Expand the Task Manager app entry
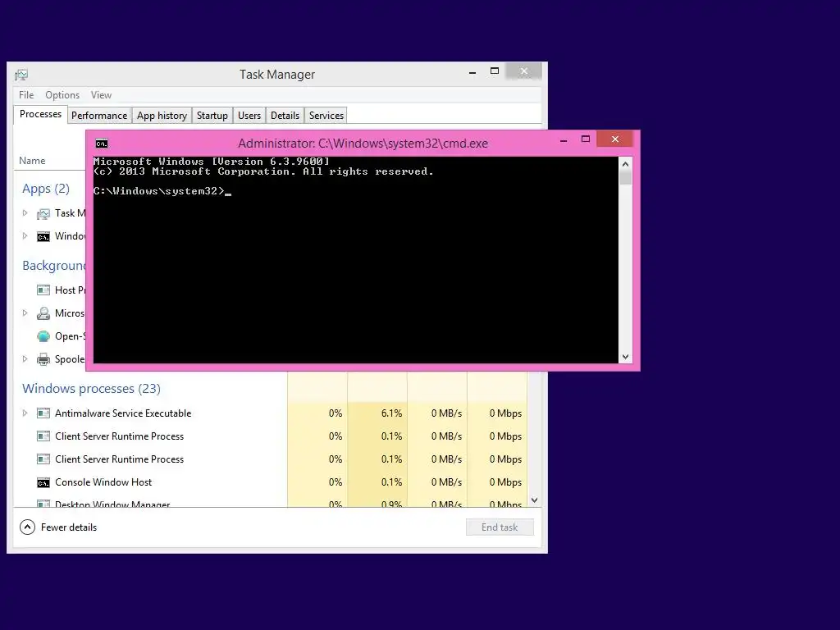This screenshot has height=630, width=840. [x=25, y=212]
